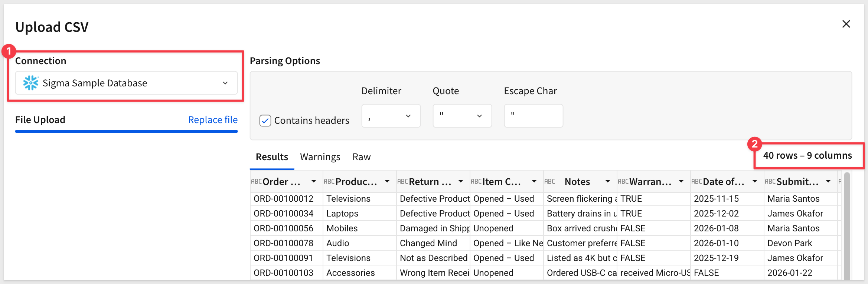Uncheck the Contains headers checkbox
This screenshot has width=868, height=284.
pyautogui.click(x=265, y=120)
